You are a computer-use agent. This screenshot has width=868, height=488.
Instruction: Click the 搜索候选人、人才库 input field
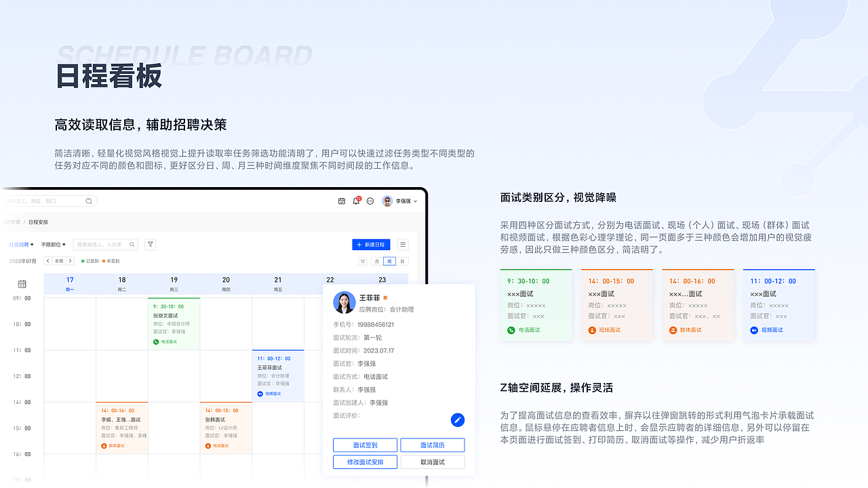click(x=105, y=245)
